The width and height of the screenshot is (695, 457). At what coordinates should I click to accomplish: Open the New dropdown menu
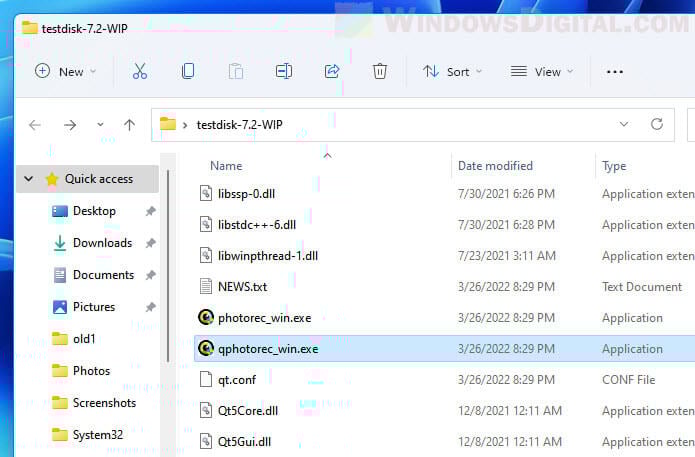[66, 71]
